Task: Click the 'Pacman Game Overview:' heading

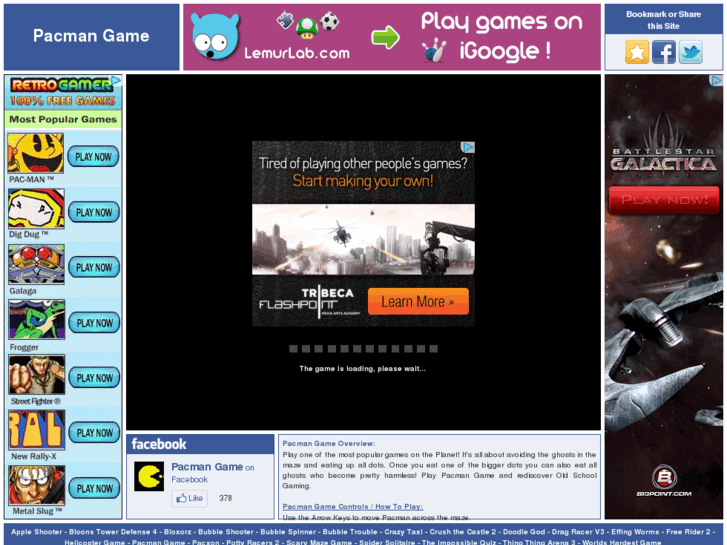Action: pos(329,443)
